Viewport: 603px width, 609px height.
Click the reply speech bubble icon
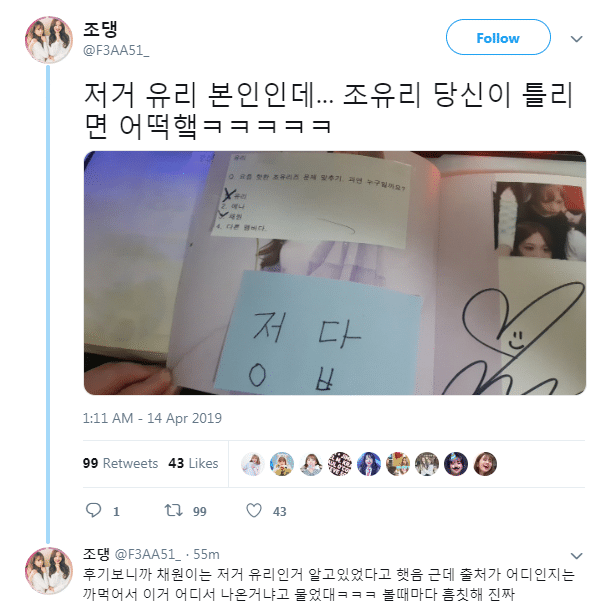pos(93,510)
